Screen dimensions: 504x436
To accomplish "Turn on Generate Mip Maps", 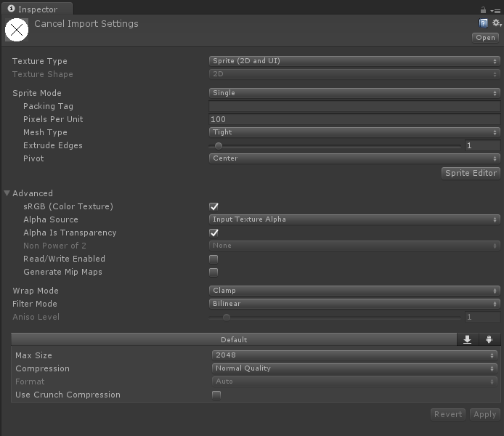I will (x=214, y=272).
